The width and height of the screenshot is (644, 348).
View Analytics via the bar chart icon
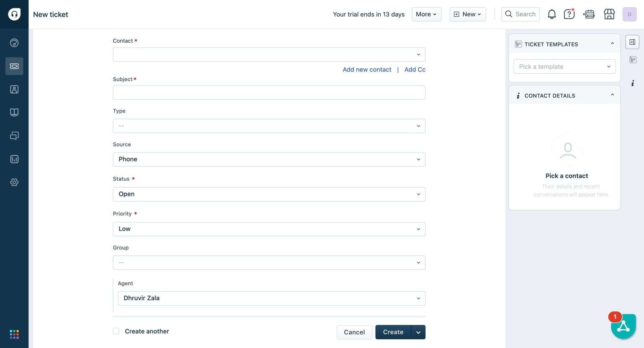pyautogui.click(x=14, y=159)
